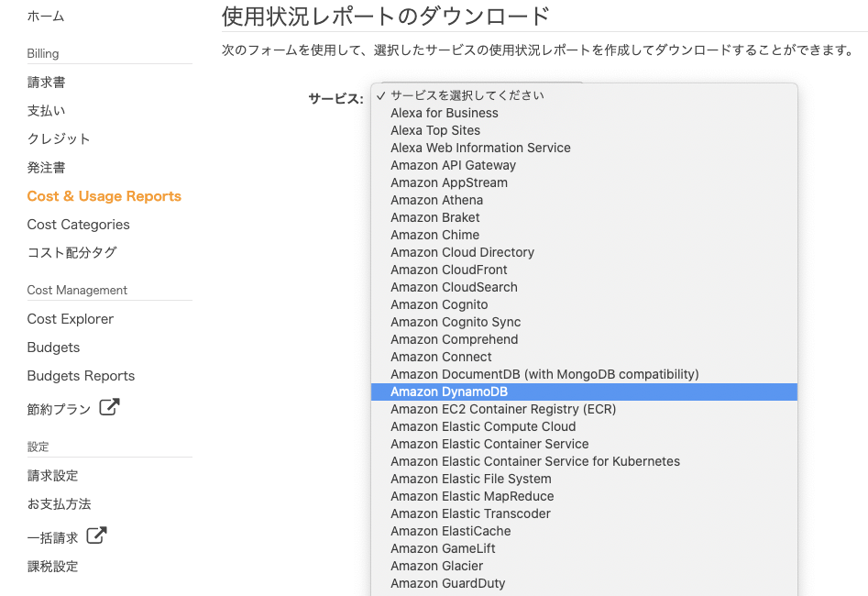Open Cost Explorer
This screenshot has width=868, height=596.
[x=71, y=319]
